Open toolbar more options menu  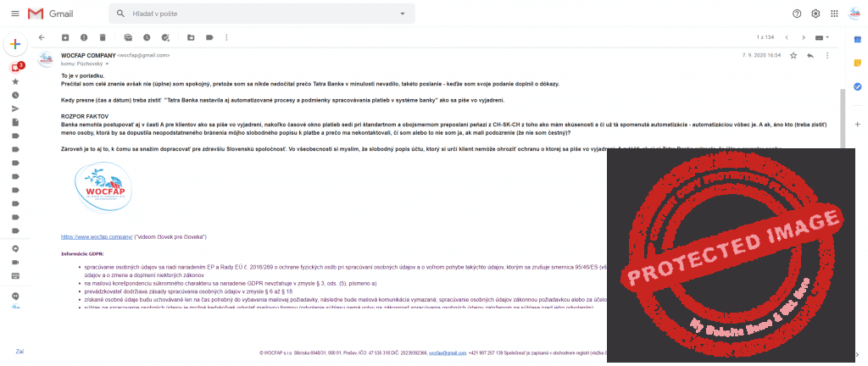click(225, 37)
